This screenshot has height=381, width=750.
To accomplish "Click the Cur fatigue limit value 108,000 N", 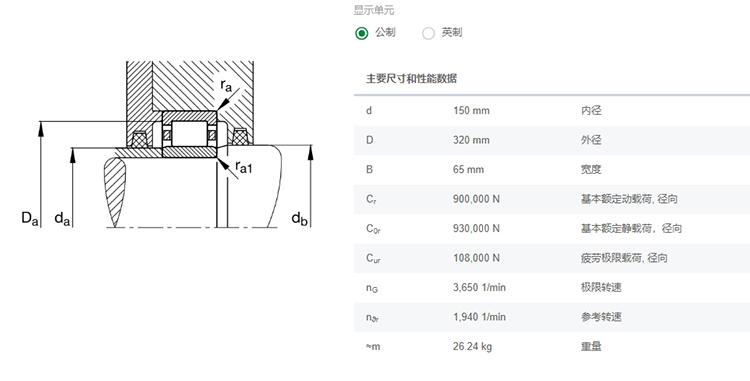I will click(476, 258).
